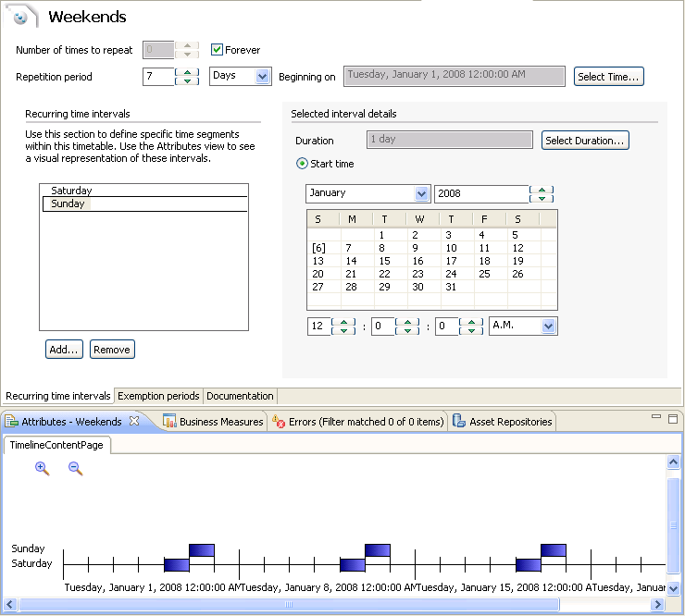Select the TimelineContentPage tab

[x=56, y=445]
